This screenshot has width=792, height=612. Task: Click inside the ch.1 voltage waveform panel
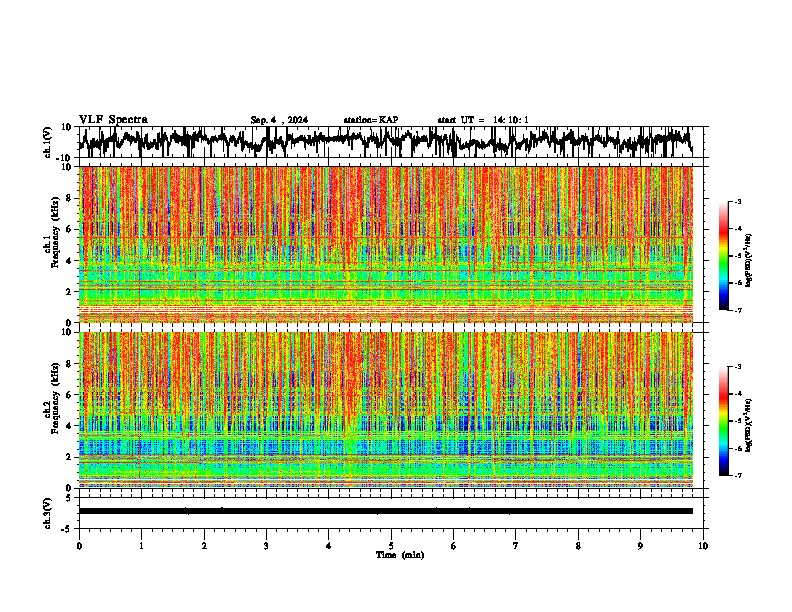[x=391, y=142]
